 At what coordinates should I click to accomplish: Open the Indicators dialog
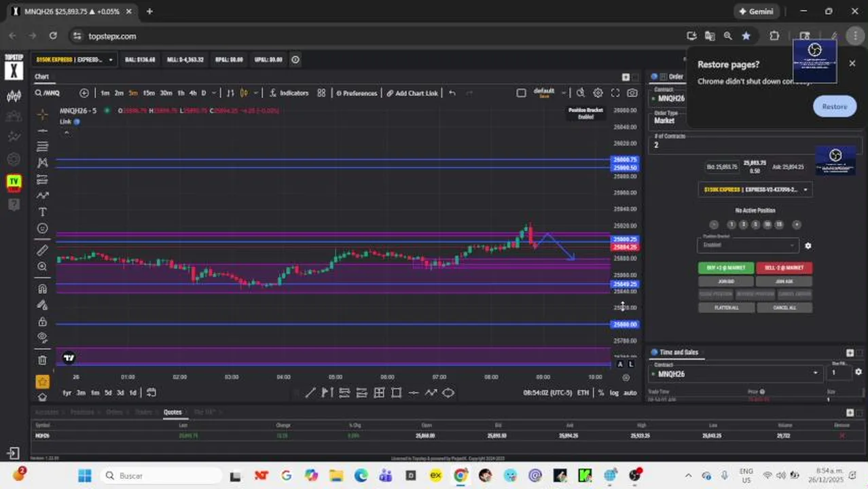pyautogui.click(x=289, y=93)
